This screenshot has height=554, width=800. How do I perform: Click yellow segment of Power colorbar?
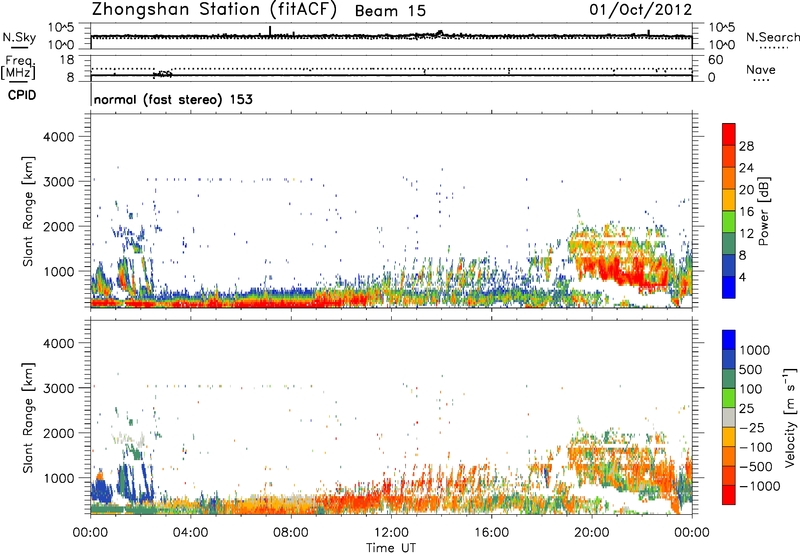click(729, 199)
